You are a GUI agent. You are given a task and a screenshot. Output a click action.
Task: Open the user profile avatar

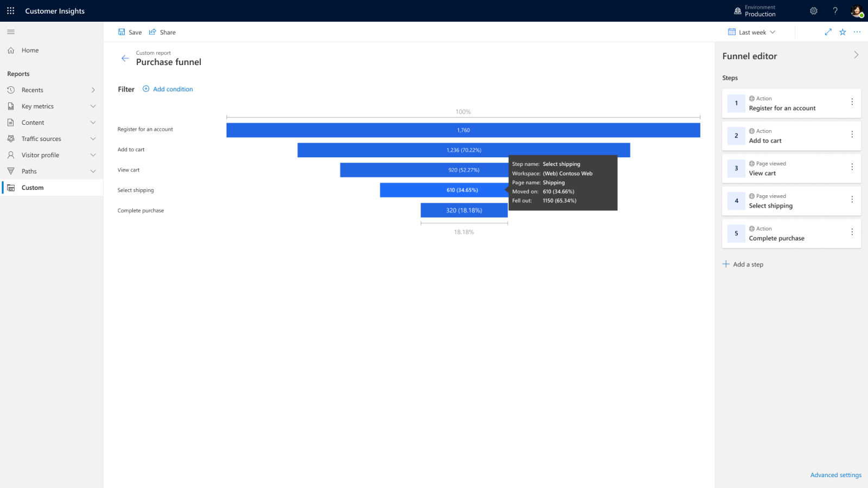(857, 11)
